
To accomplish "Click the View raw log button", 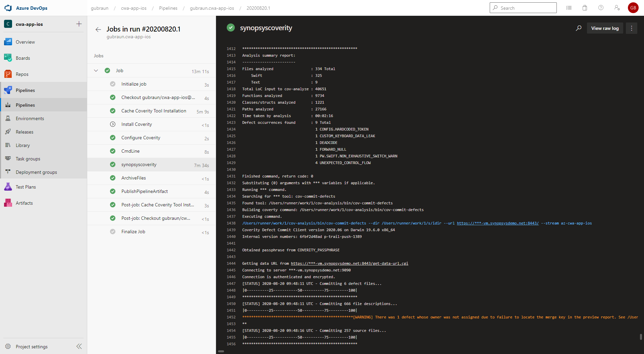I will [x=605, y=28].
